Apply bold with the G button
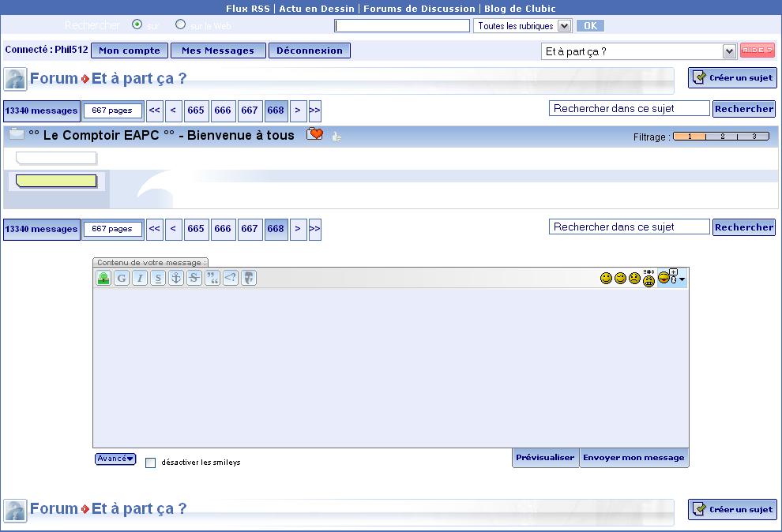This screenshot has width=782, height=532. tap(122, 278)
